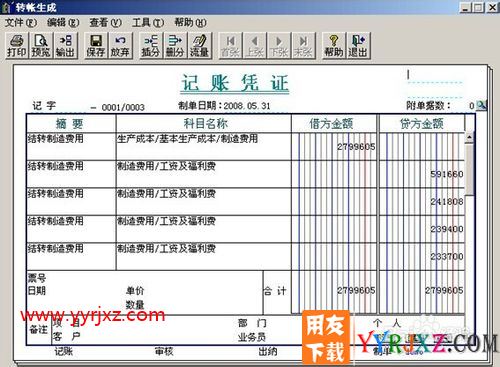The height and width of the screenshot is (367, 500).
Task: Jump to last voucher with 末张
Action: (303, 46)
